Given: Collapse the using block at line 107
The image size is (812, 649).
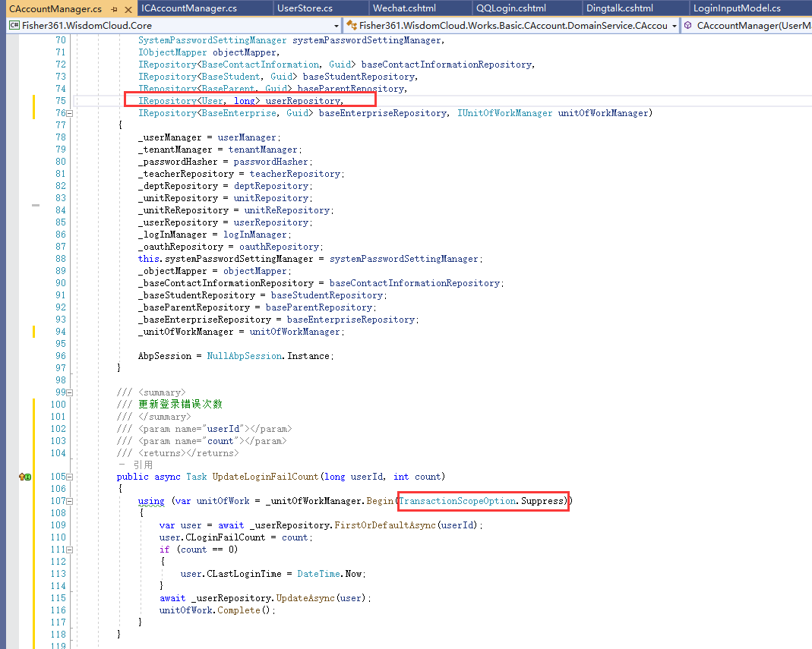Looking at the screenshot, I should tap(71, 500).
